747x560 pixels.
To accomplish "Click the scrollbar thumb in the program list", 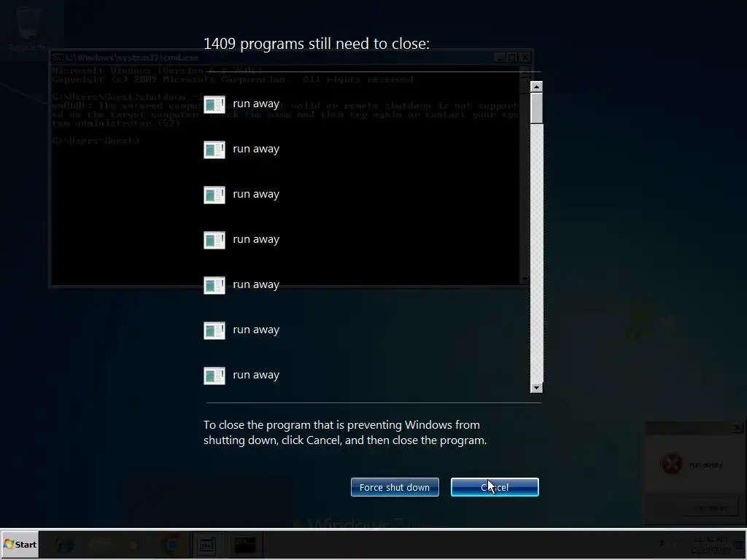I will tap(536, 108).
